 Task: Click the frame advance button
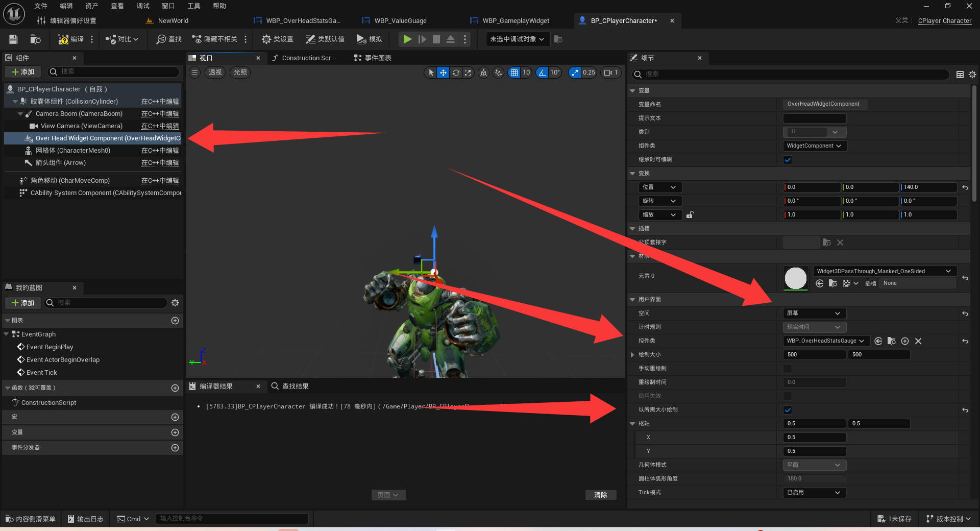coord(422,39)
